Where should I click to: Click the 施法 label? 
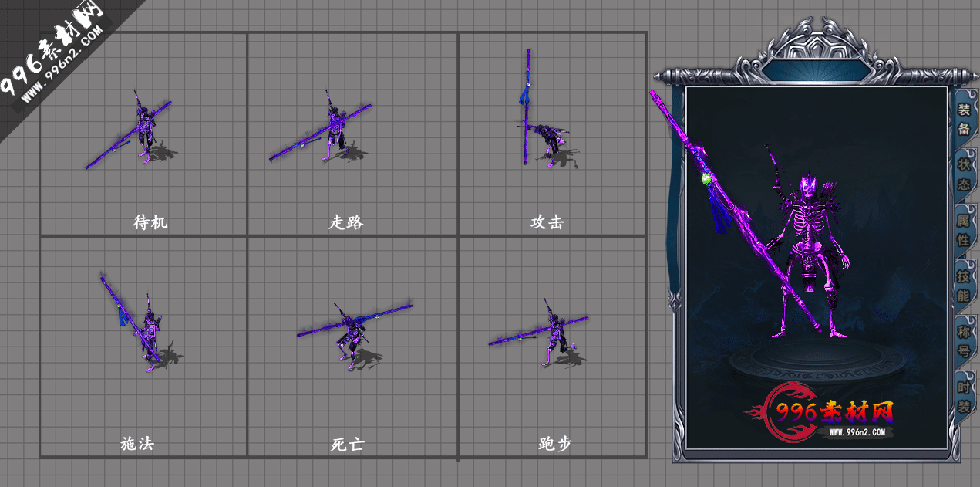[x=138, y=445]
